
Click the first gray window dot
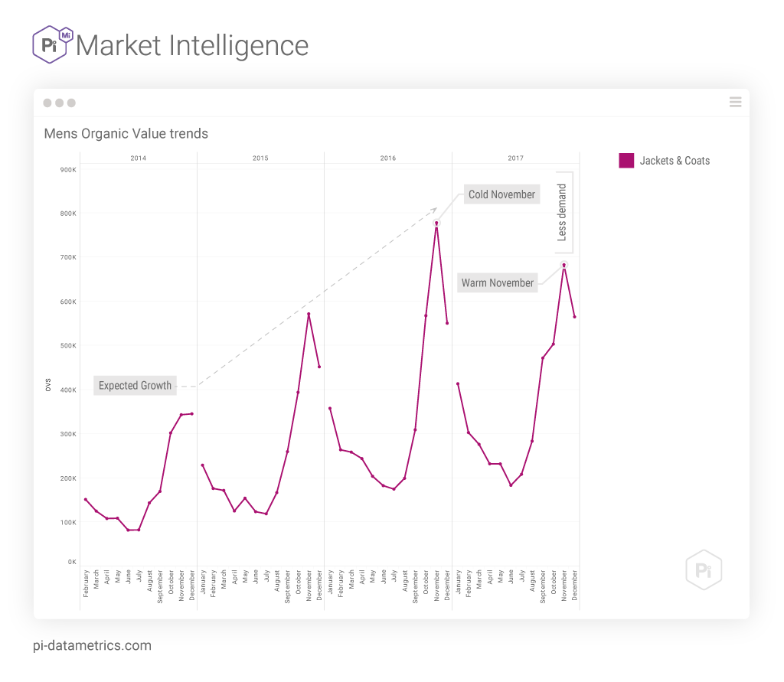(x=47, y=103)
